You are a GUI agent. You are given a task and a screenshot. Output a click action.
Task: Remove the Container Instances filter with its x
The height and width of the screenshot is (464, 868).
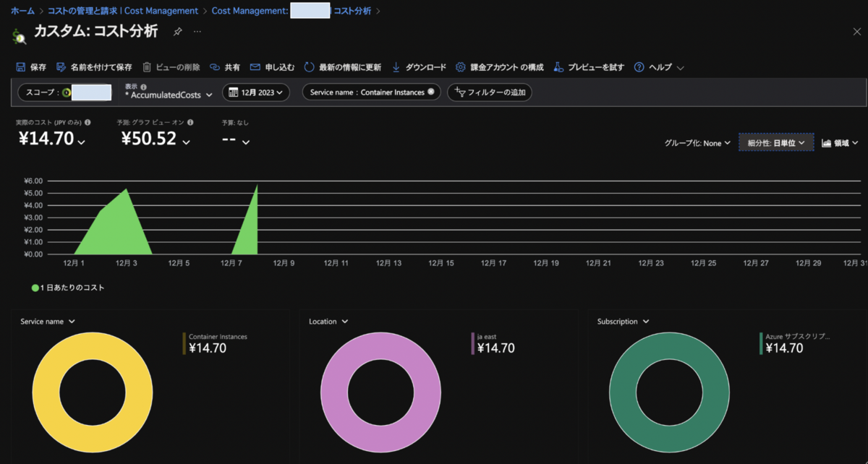point(431,92)
